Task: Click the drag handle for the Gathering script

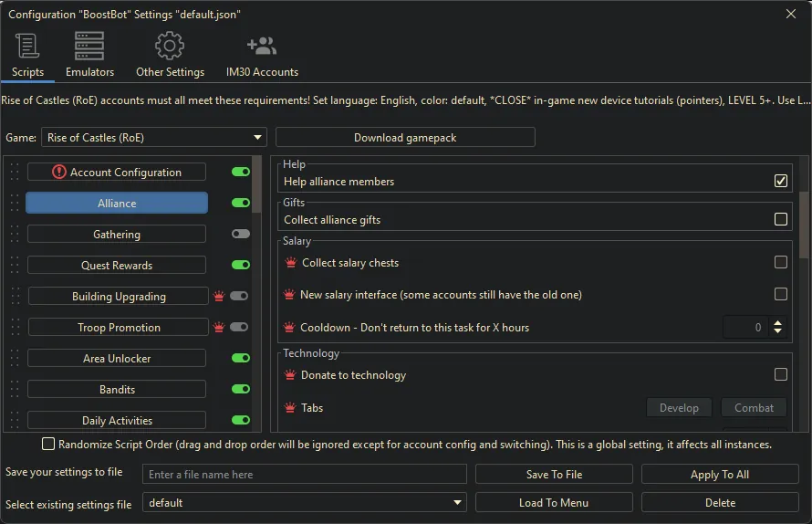Action: pyautogui.click(x=15, y=234)
